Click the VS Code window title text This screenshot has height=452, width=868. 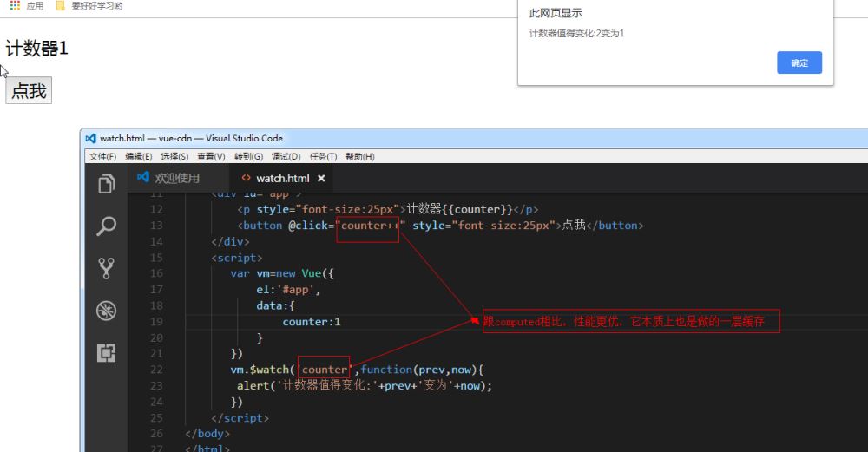tap(191, 138)
